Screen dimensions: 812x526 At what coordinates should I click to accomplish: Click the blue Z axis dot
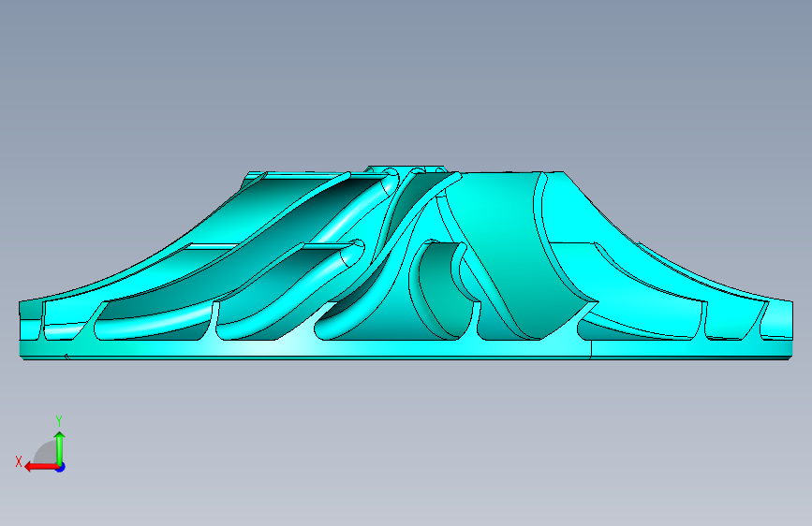(x=61, y=467)
